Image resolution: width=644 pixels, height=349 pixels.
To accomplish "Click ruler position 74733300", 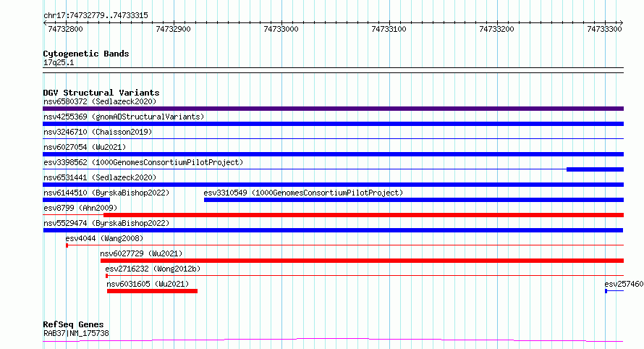I will [x=605, y=29].
